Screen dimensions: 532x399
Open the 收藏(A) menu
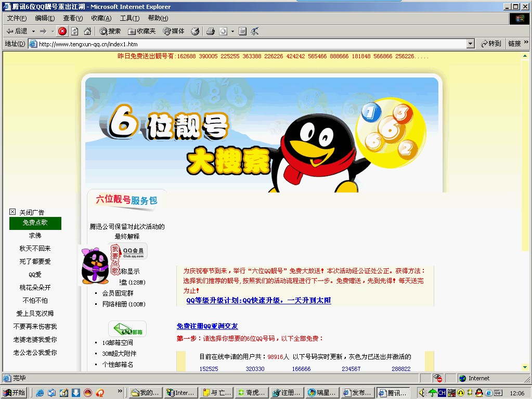pos(101,18)
